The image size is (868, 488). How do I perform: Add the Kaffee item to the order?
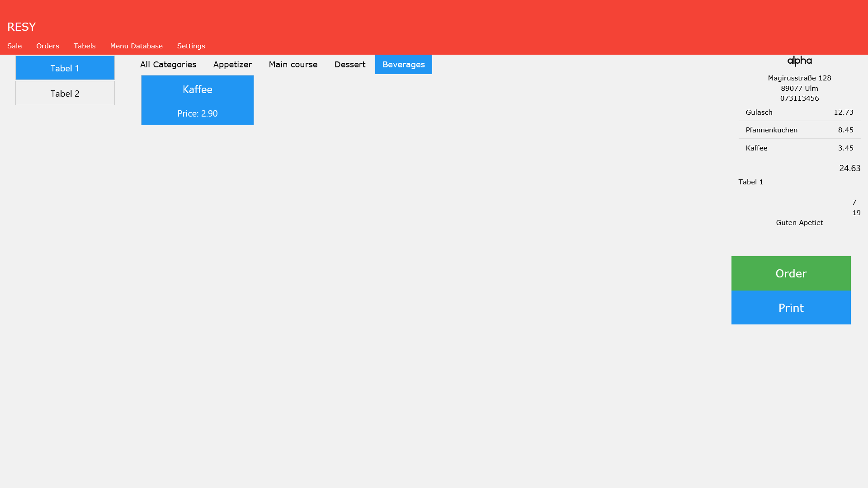point(198,100)
